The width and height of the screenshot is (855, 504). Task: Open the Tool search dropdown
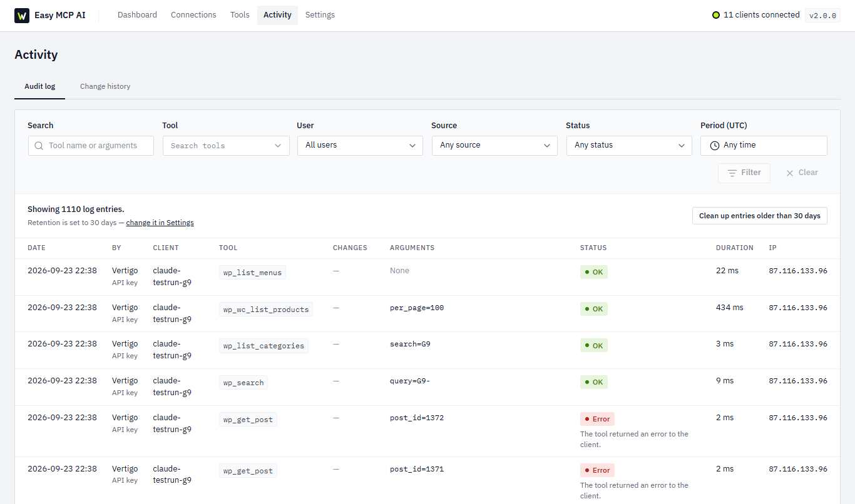[x=226, y=146]
